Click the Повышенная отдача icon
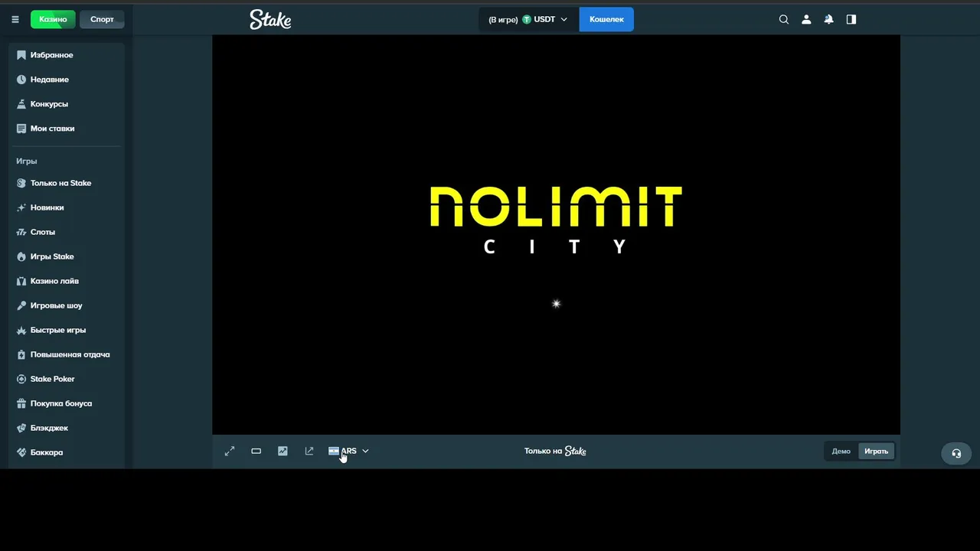 [21, 354]
